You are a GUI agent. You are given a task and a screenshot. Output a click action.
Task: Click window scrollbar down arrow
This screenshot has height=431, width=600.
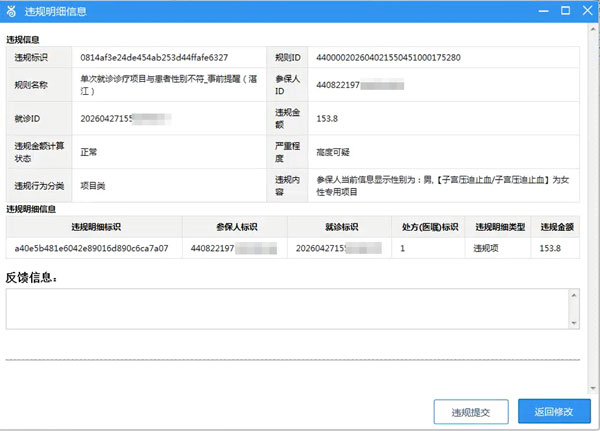click(593, 388)
